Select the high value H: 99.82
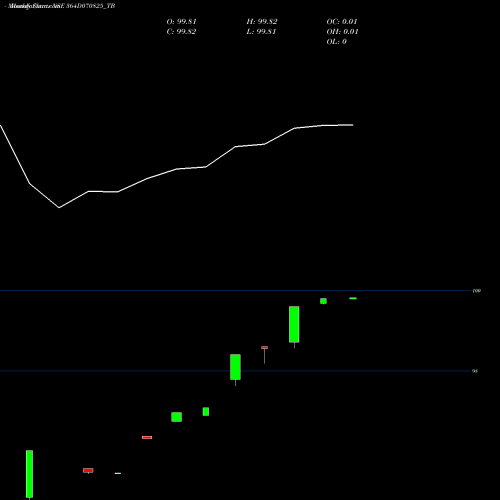 [262, 22]
